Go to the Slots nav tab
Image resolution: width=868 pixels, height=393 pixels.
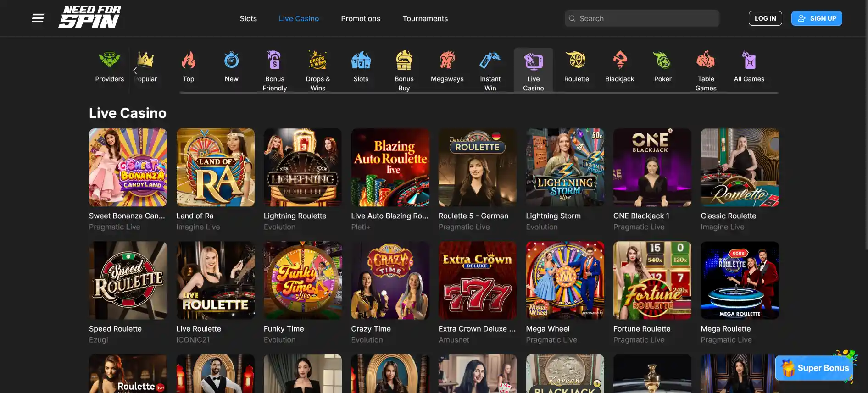tap(248, 18)
